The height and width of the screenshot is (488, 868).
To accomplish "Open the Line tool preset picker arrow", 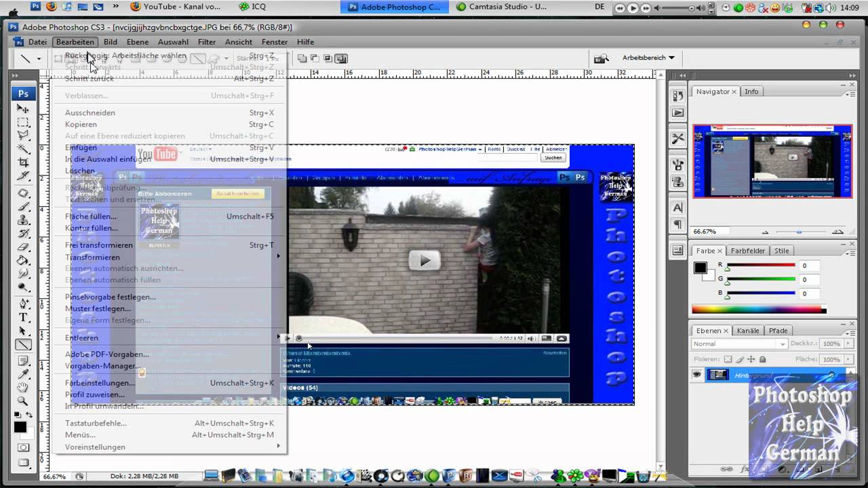I will point(39,59).
